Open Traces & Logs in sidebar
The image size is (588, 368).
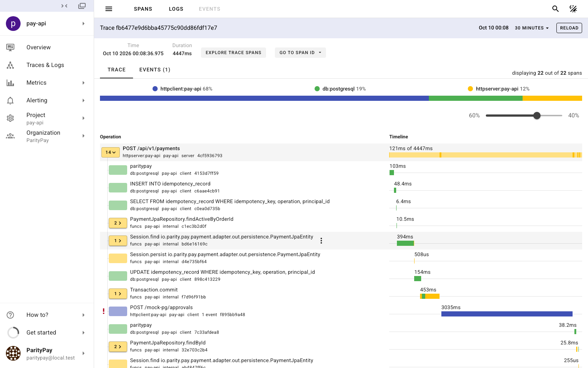[x=47, y=65]
